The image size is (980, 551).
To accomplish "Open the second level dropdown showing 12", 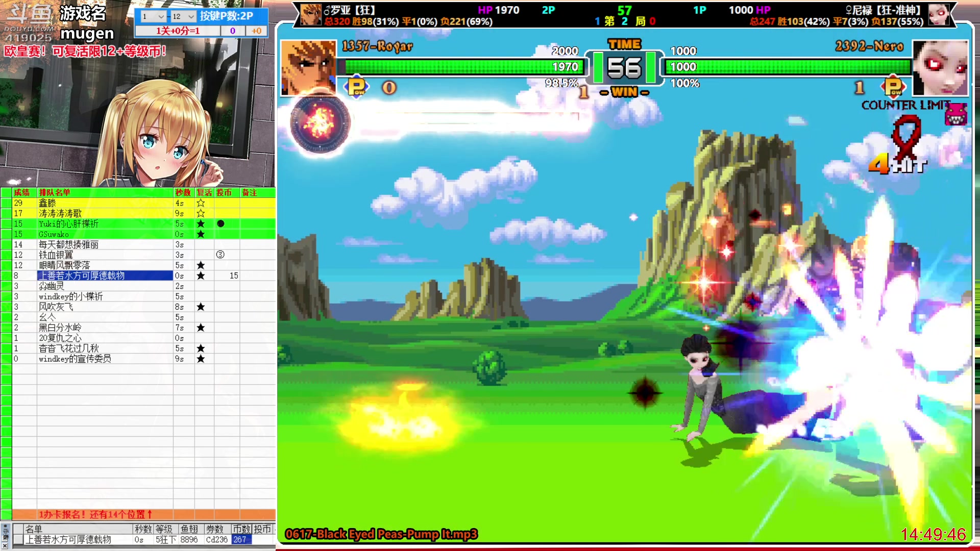I will (x=183, y=16).
